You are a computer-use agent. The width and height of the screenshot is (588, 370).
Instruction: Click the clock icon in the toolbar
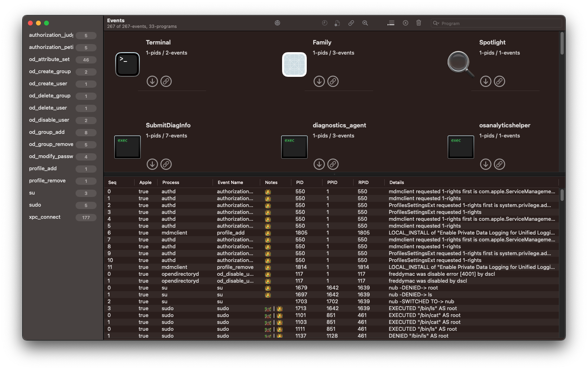(x=325, y=23)
